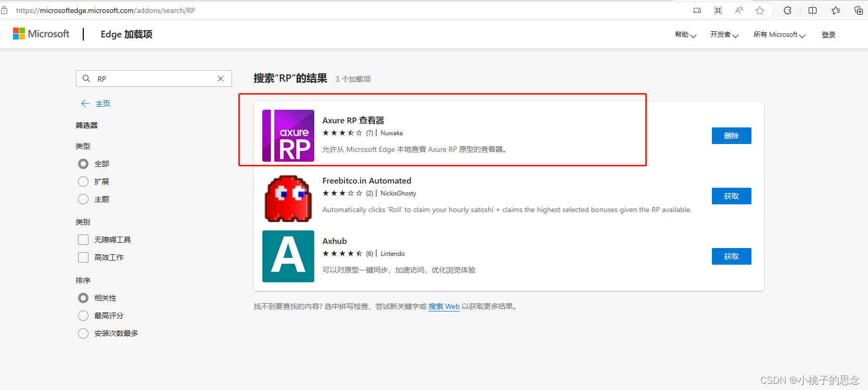Viewport: 868px width, 390px height.
Task: Click the Nuwaka publisher name
Action: [x=391, y=133]
